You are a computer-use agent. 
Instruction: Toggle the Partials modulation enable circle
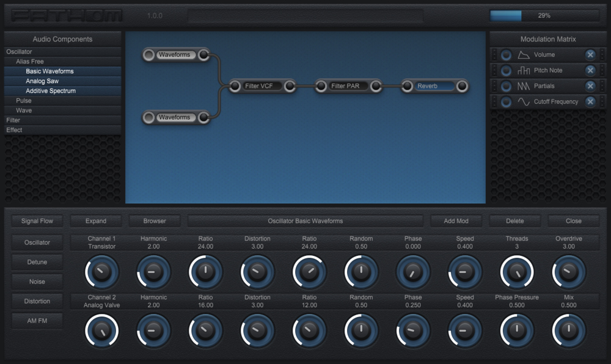pyautogui.click(x=506, y=86)
